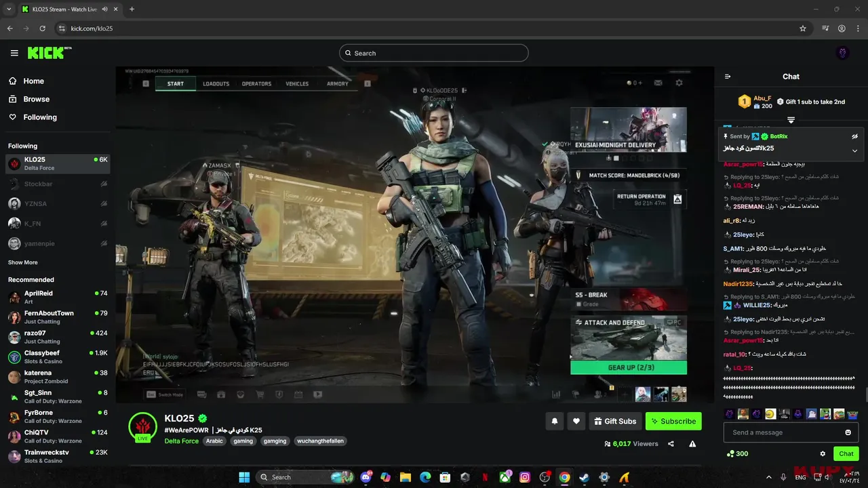Image resolution: width=868 pixels, height=488 pixels.
Task: Open razo97 recommended channel
Action: 58,337
